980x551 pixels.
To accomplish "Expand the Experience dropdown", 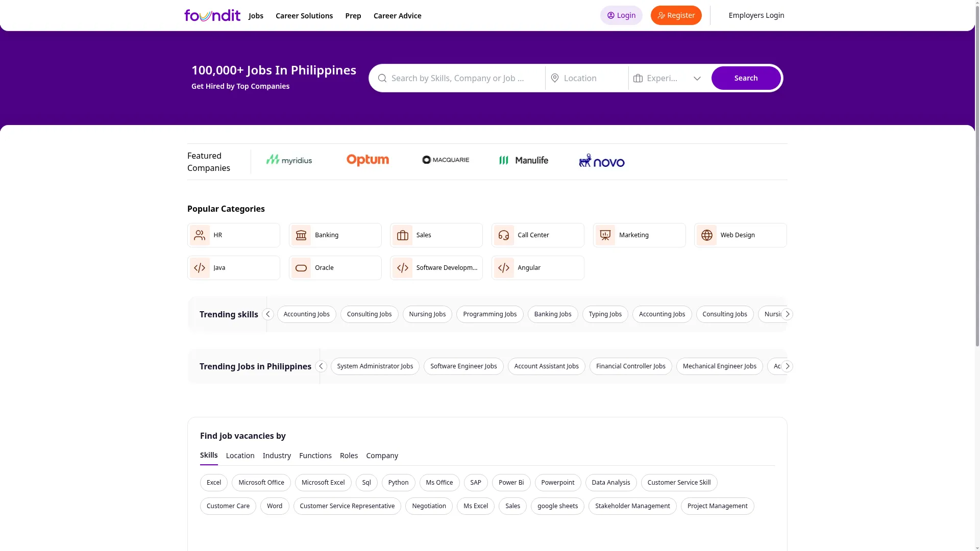I will (x=669, y=78).
